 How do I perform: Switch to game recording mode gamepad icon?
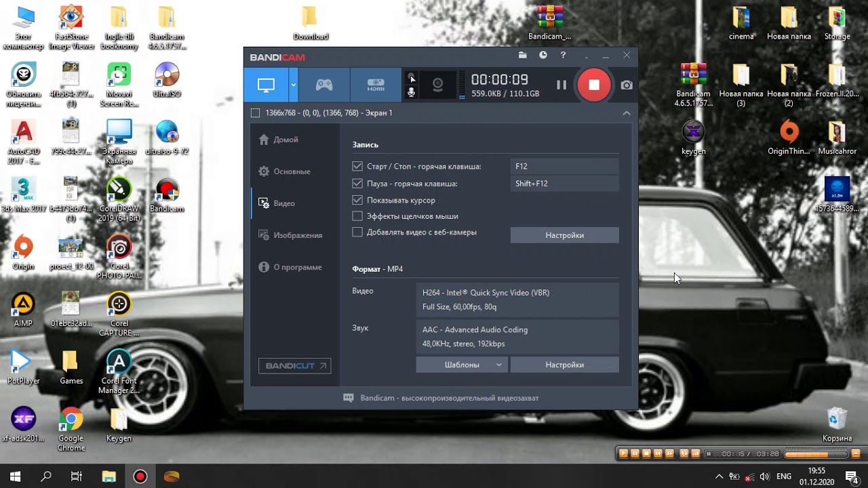324,85
